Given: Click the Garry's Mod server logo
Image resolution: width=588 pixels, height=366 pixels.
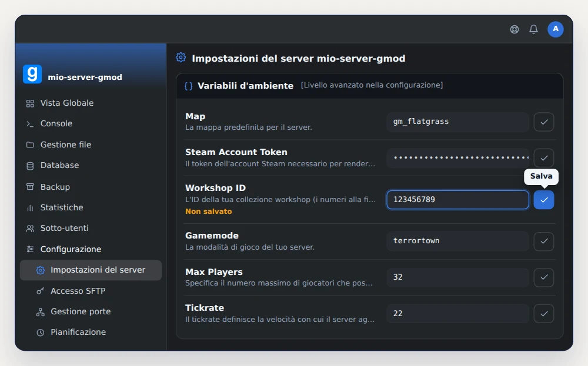Looking at the screenshot, I should coord(32,74).
